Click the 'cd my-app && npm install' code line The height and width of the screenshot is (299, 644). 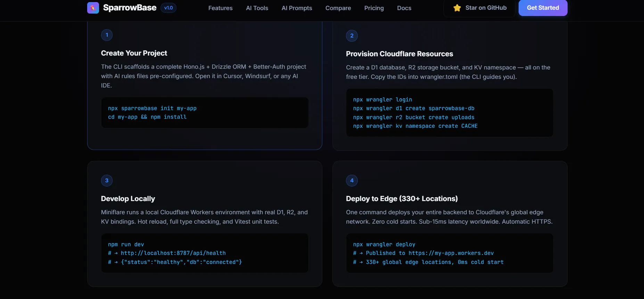tap(147, 117)
